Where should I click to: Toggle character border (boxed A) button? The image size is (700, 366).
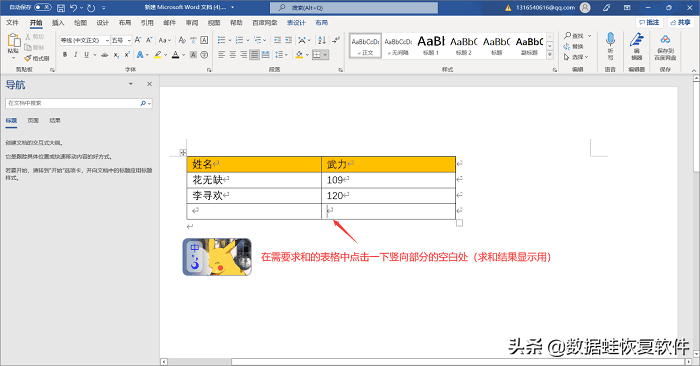204,40
